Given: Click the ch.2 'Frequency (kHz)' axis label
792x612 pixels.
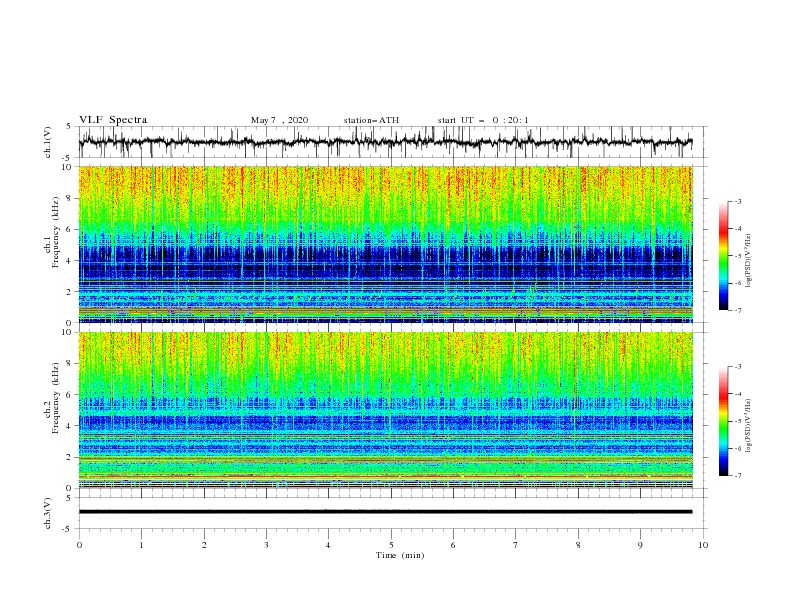Looking at the screenshot, I should point(55,398).
